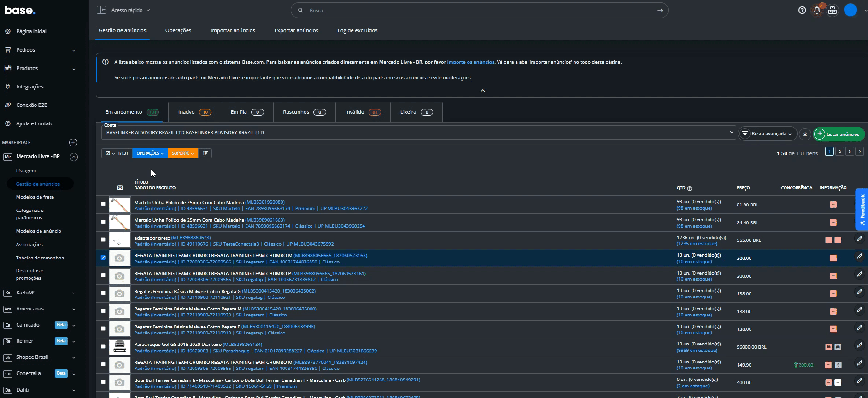Click the search arrow submit icon
The width and height of the screenshot is (868, 398).
660,10
